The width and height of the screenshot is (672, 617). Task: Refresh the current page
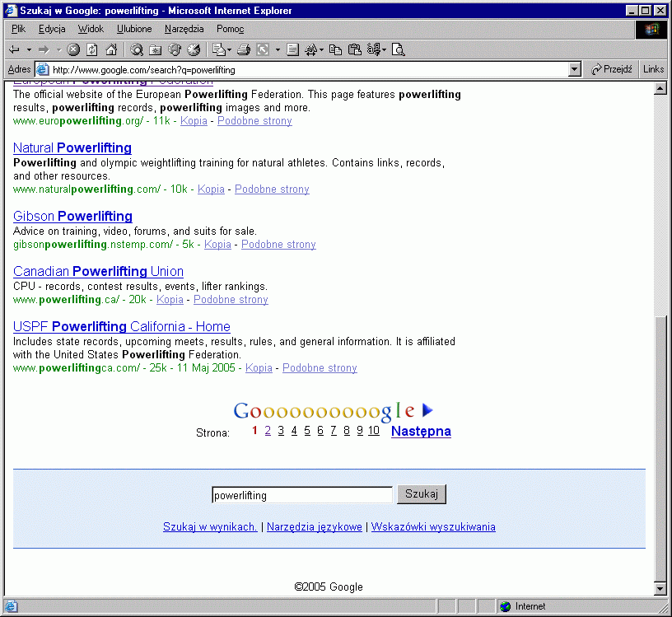(x=92, y=49)
